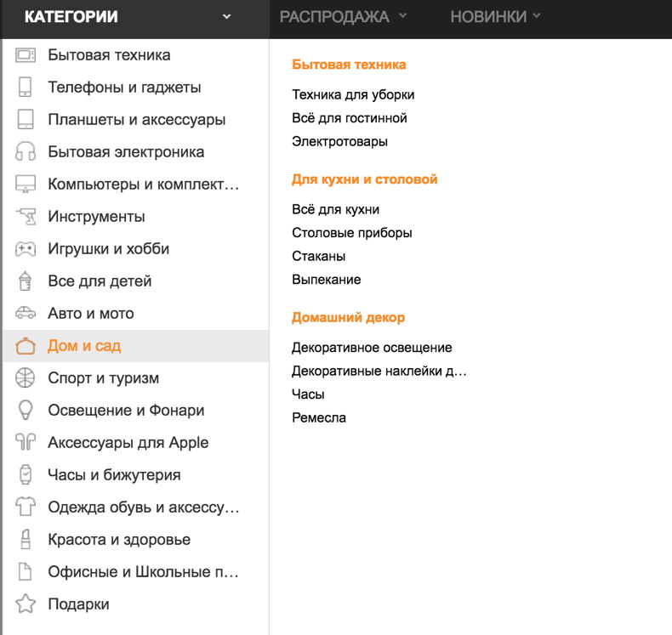Open the НОВИНКИ dropdown menu
This screenshot has height=635, width=672.
(495, 17)
